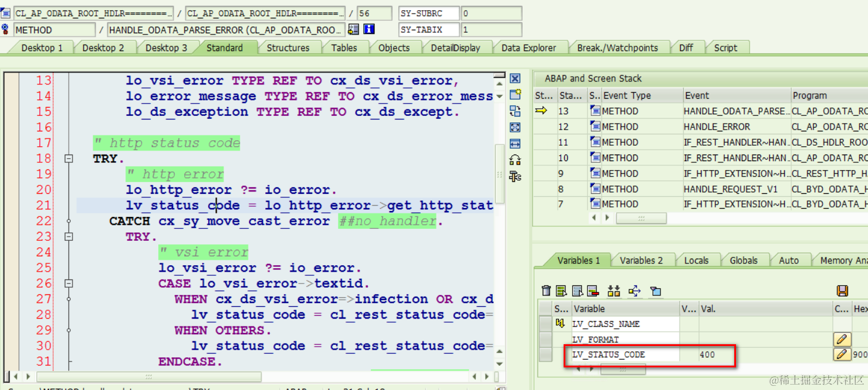Click the gear icon beside METHOD field
This screenshot has height=390, width=868.
coord(5,29)
